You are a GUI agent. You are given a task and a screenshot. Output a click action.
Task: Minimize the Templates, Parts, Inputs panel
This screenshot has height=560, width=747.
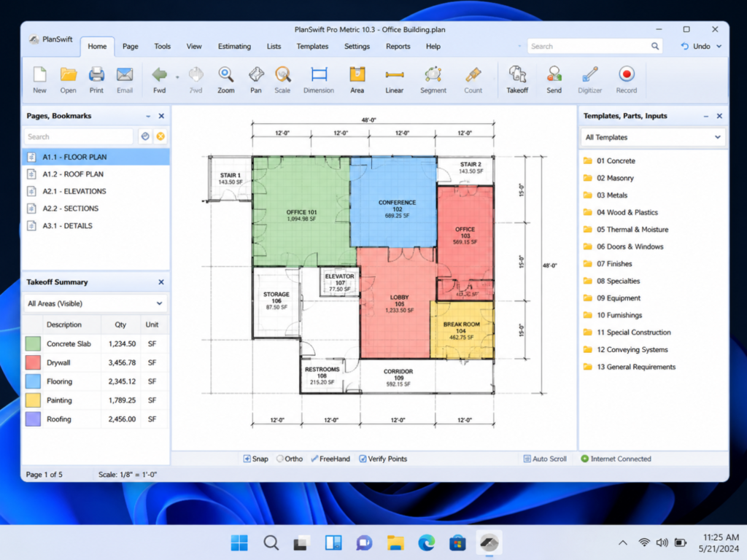(706, 116)
